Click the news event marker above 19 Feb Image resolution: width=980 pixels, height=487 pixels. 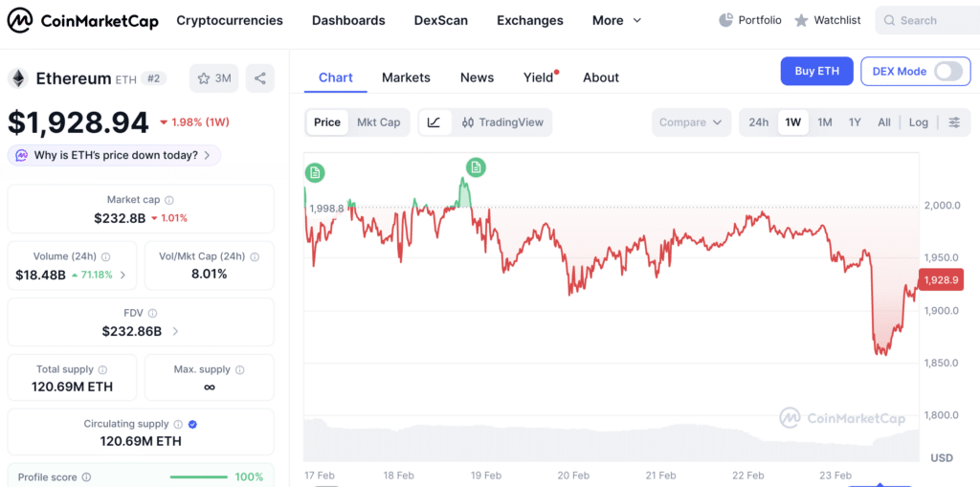[x=476, y=166]
